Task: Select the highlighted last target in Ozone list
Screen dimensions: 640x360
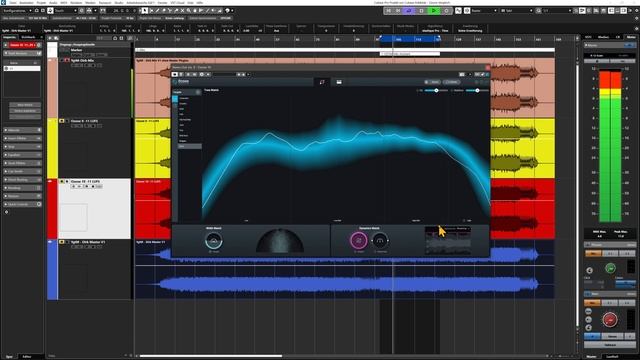Action: pos(189,146)
